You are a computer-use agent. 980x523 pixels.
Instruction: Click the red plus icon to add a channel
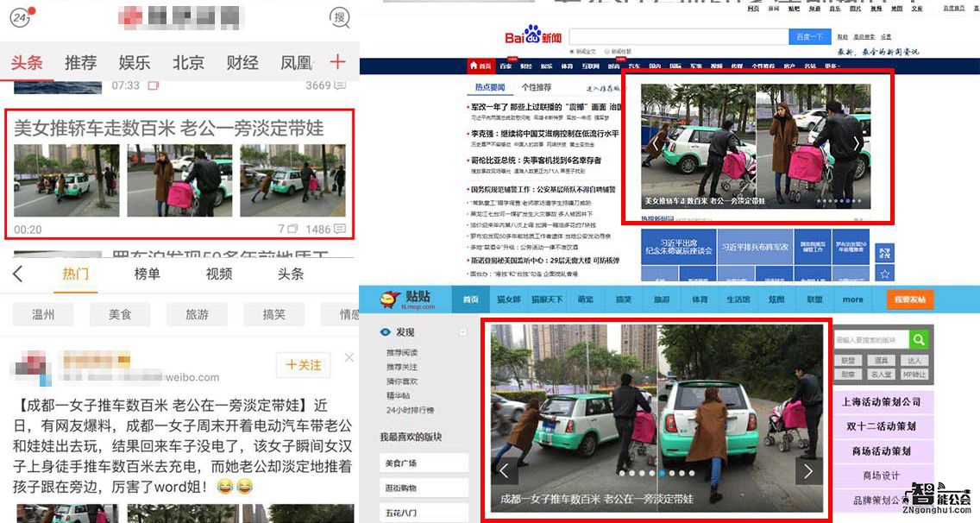click(x=337, y=62)
